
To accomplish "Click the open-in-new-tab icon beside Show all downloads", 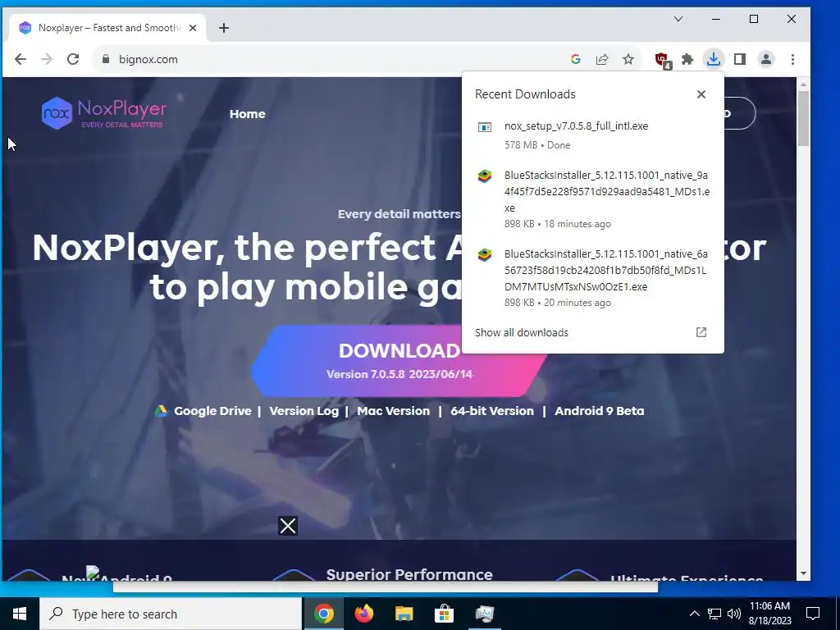I will (701, 332).
